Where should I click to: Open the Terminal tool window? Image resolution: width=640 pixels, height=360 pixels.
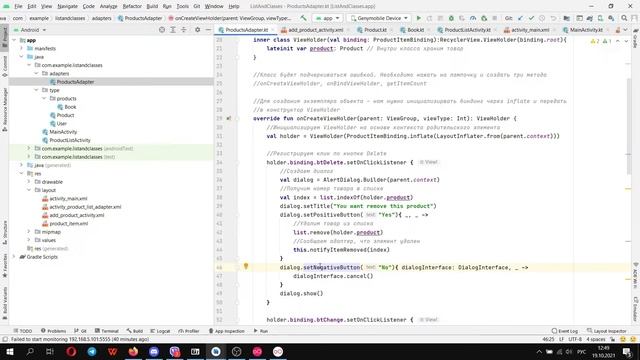[107, 331]
